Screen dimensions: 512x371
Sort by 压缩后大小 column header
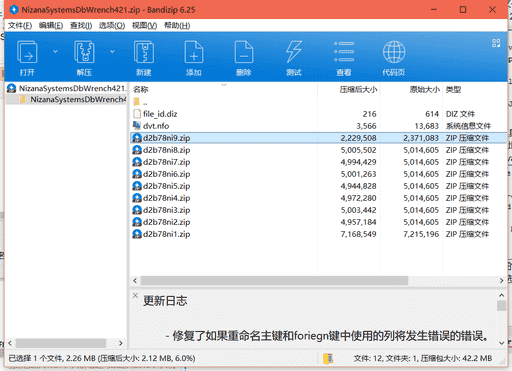(358, 89)
